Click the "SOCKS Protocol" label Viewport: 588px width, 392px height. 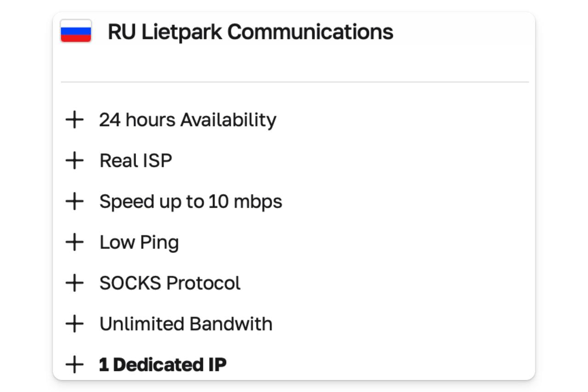(x=170, y=283)
